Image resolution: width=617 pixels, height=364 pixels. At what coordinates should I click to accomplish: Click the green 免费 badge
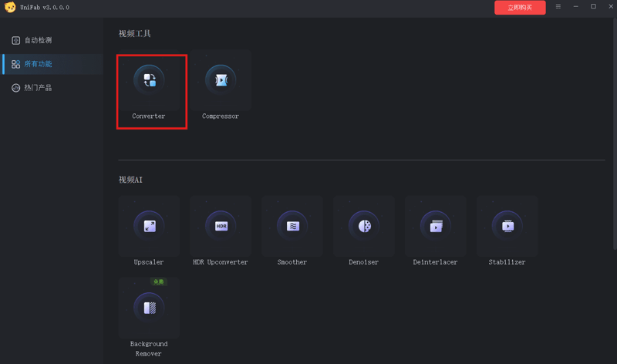click(x=158, y=282)
